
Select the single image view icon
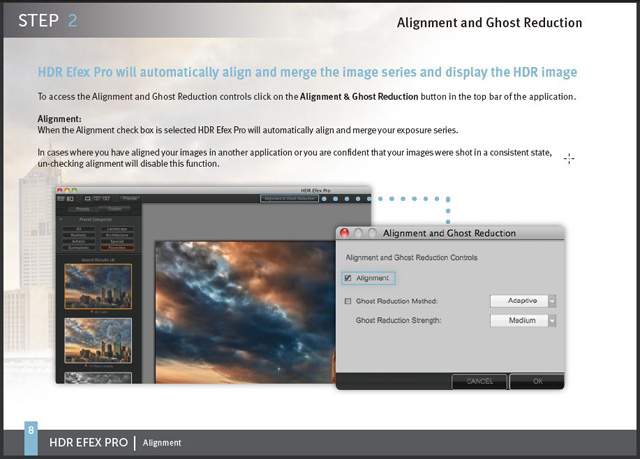click(x=87, y=199)
